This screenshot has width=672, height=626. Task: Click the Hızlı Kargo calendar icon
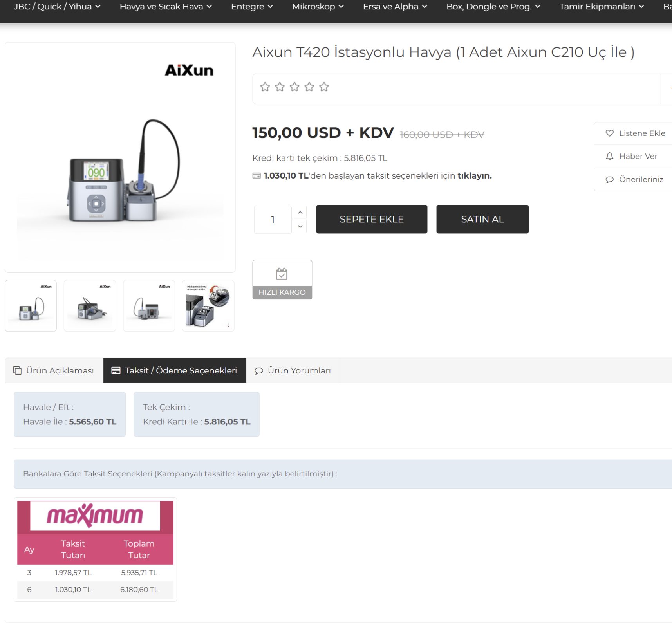pos(282,274)
